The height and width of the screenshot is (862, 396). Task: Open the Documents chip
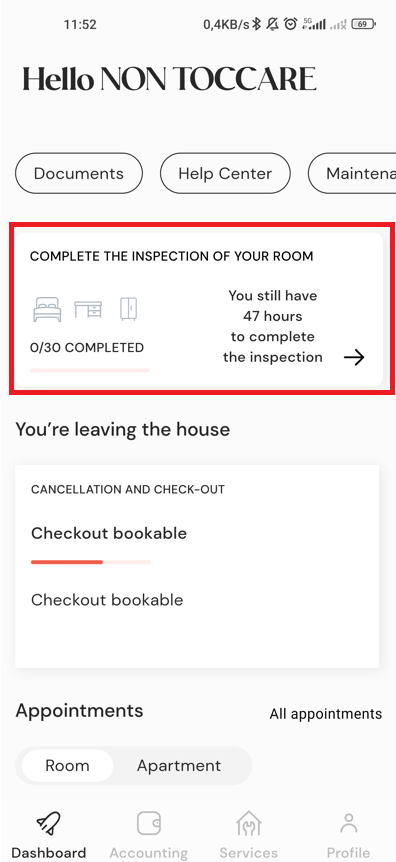[x=79, y=173]
